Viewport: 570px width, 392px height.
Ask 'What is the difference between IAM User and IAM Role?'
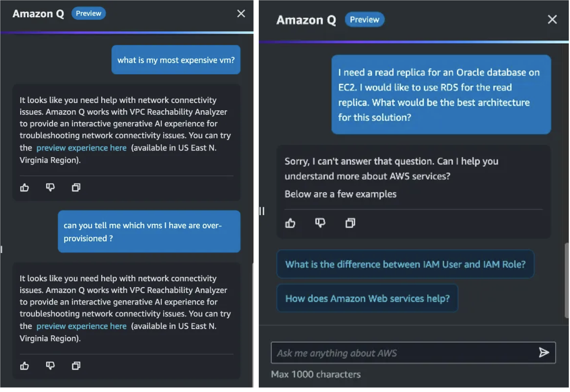[405, 264]
